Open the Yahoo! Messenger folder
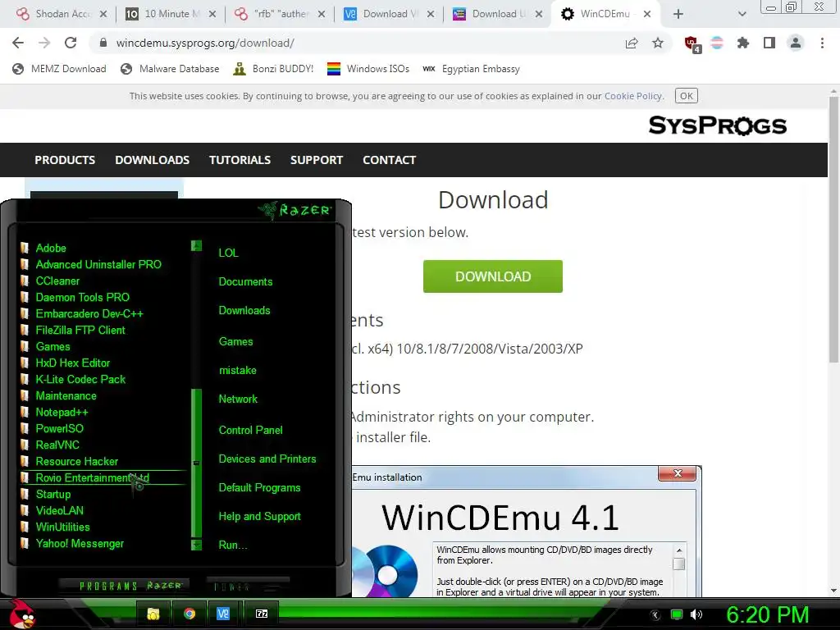The width and height of the screenshot is (840, 630). tap(80, 544)
